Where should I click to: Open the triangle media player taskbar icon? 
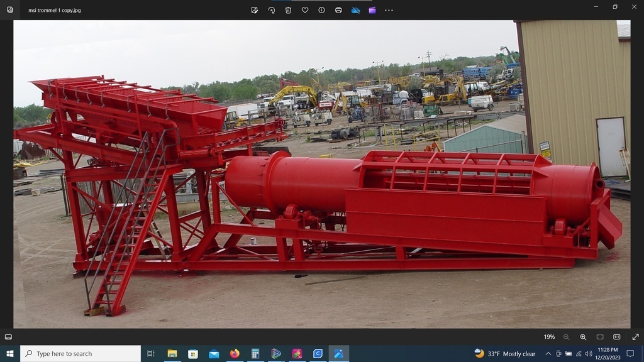coord(276,353)
